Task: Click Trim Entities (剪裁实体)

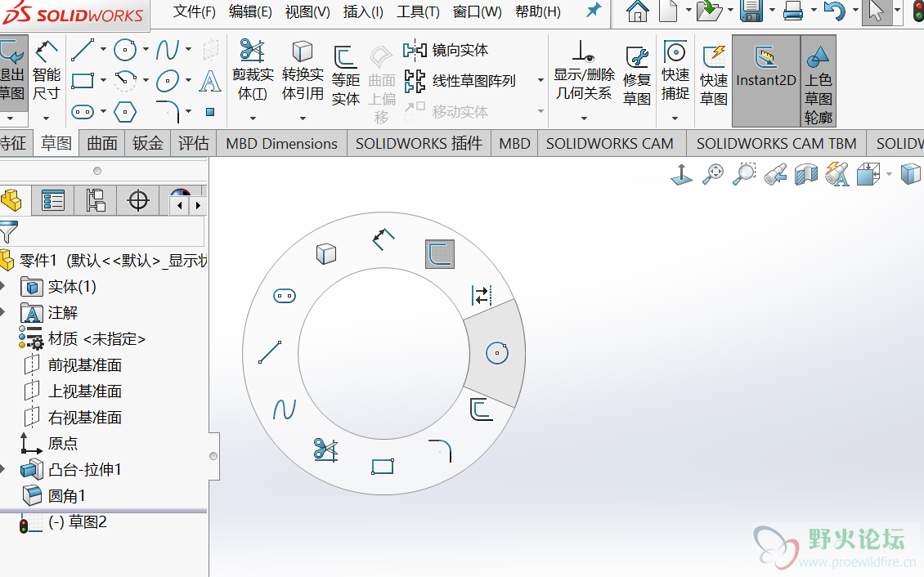Action: click(x=253, y=70)
